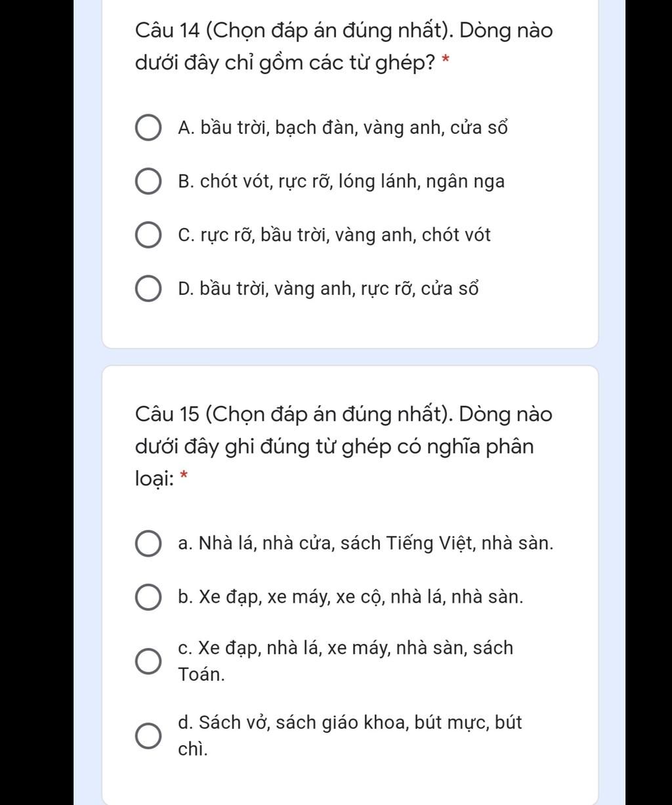Viewport: 672px width, 805px height.
Task: Choose radio option C in Câu 14
Action: coord(148,236)
